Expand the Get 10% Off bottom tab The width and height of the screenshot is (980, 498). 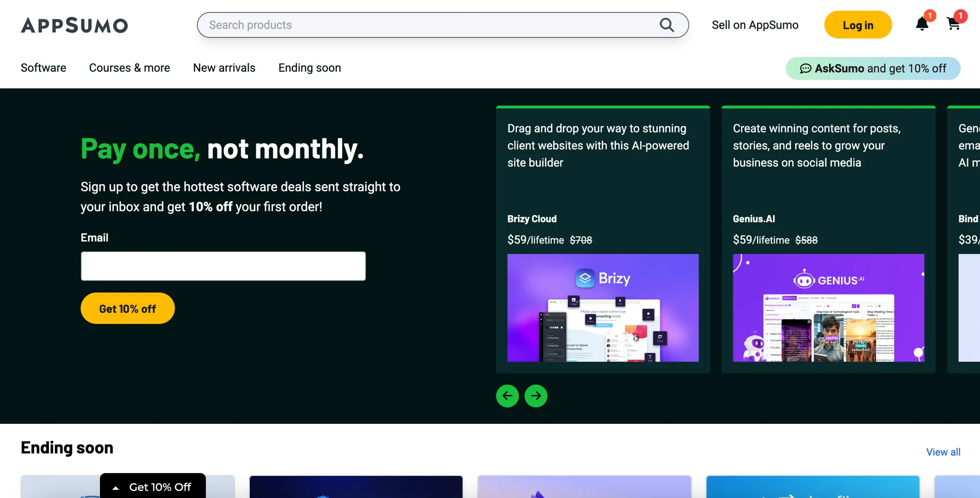(x=153, y=487)
